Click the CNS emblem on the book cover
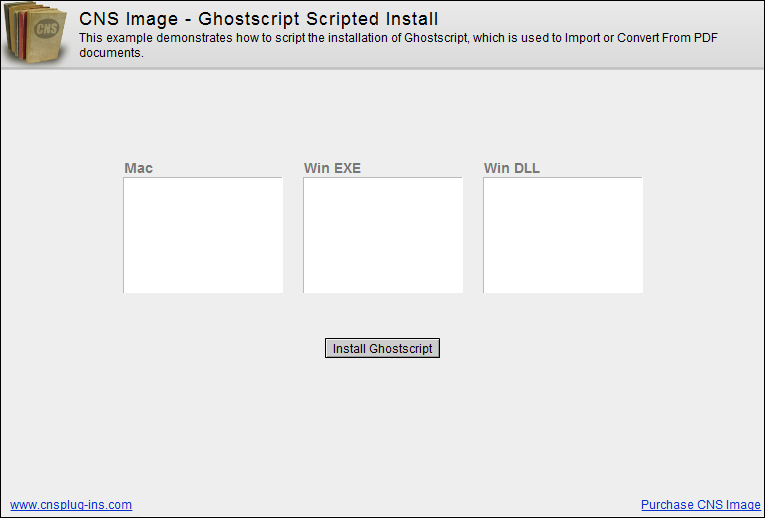The height and width of the screenshot is (518, 765). pyautogui.click(x=47, y=29)
